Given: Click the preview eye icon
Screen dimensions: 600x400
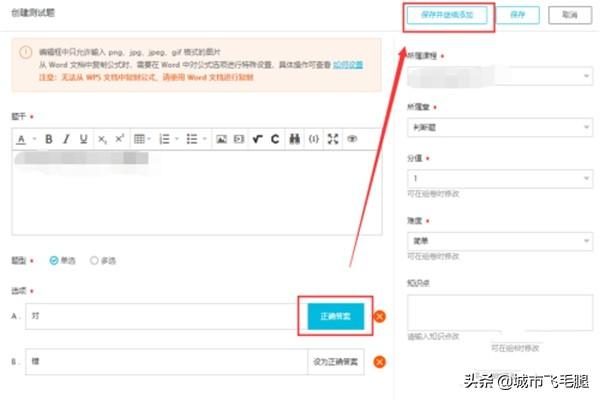Looking at the screenshot, I should tap(352, 139).
